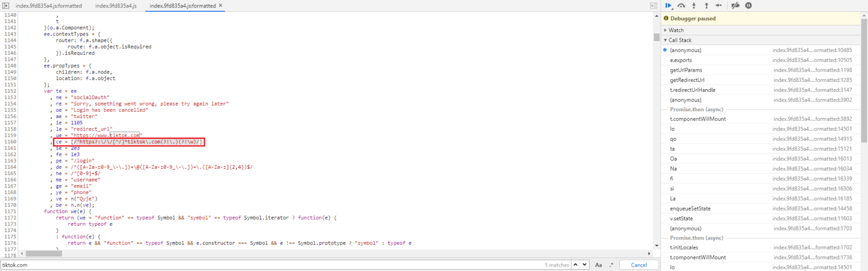Jump to previous search match

[x=576, y=265]
